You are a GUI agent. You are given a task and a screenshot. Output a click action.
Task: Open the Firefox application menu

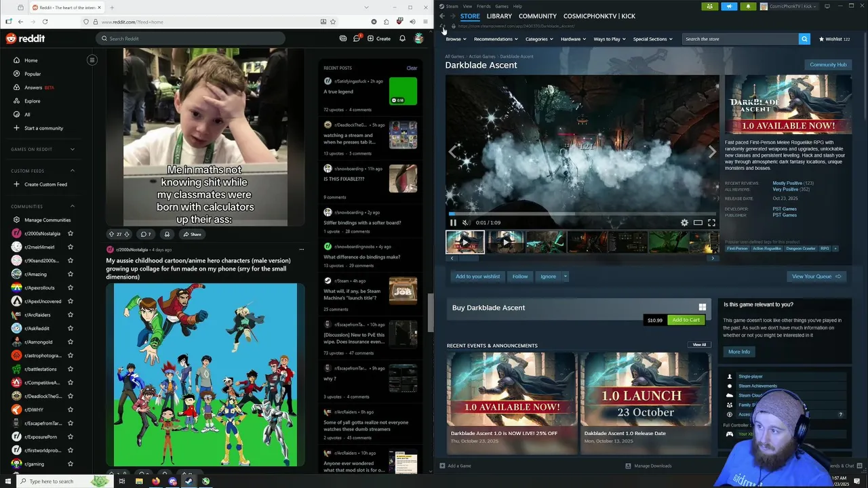click(425, 22)
